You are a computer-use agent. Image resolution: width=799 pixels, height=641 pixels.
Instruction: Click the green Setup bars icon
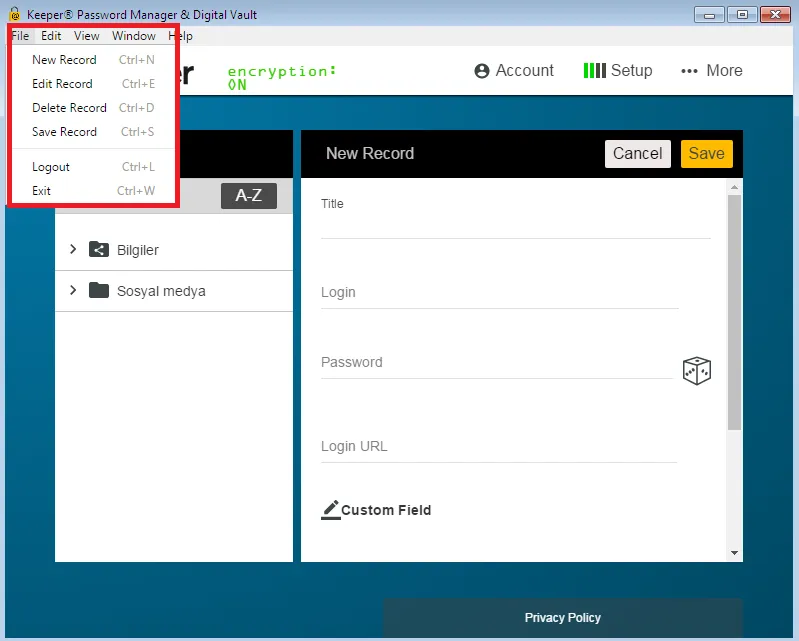pos(595,70)
